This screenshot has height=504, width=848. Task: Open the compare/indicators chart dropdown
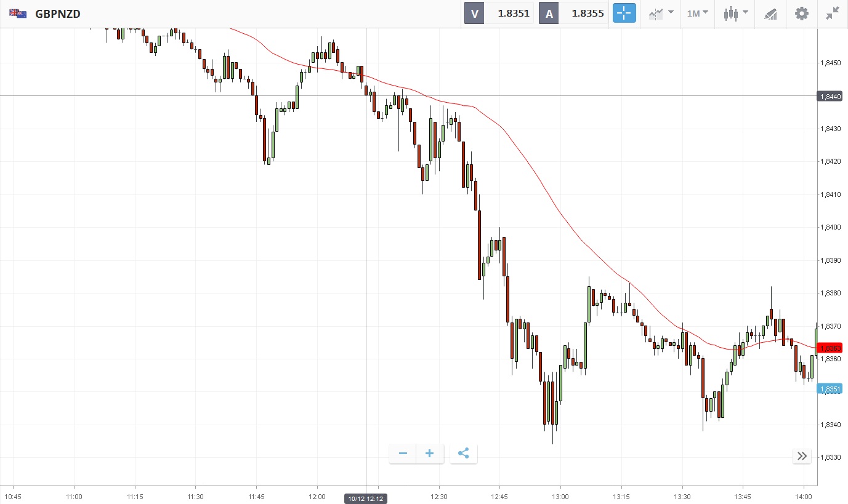tap(661, 13)
